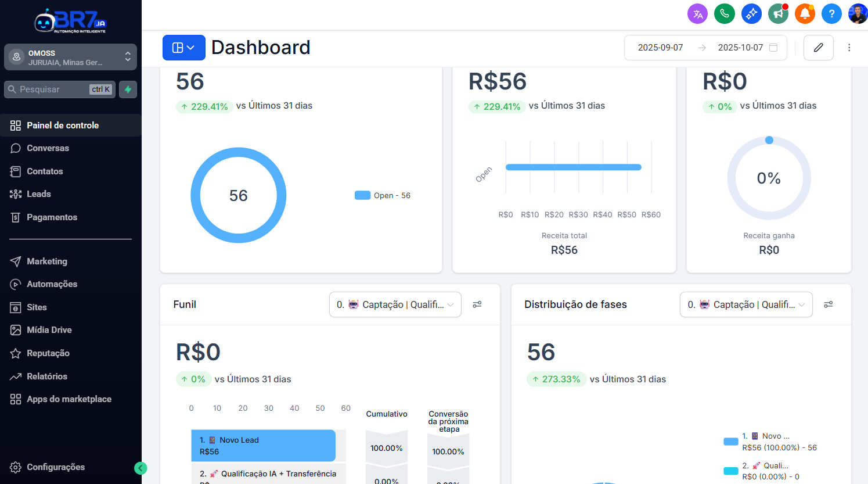Viewport: 868px width, 484px height.
Task: Collapse the sidebar with green arrow
Action: pos(141,468)
